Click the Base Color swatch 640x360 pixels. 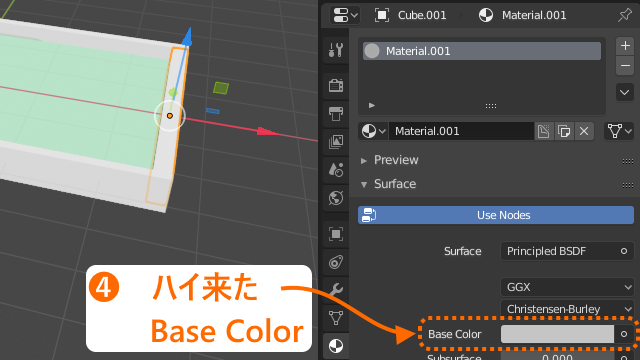pos(557,334)
